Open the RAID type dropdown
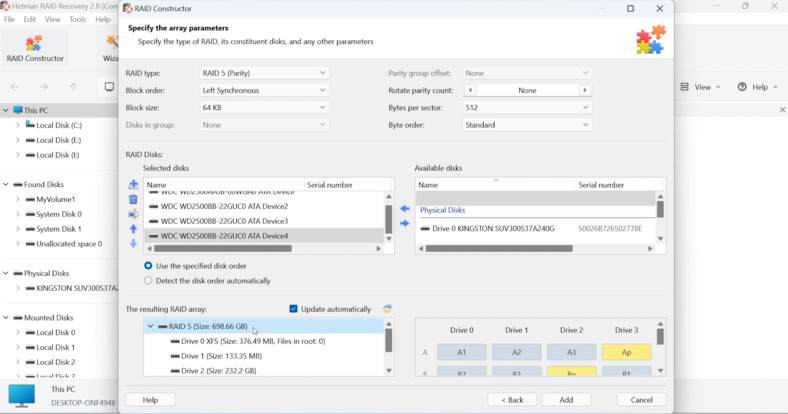Image resolution: width=788 pixels, height=414 pixels. click(x=264, y=73)
